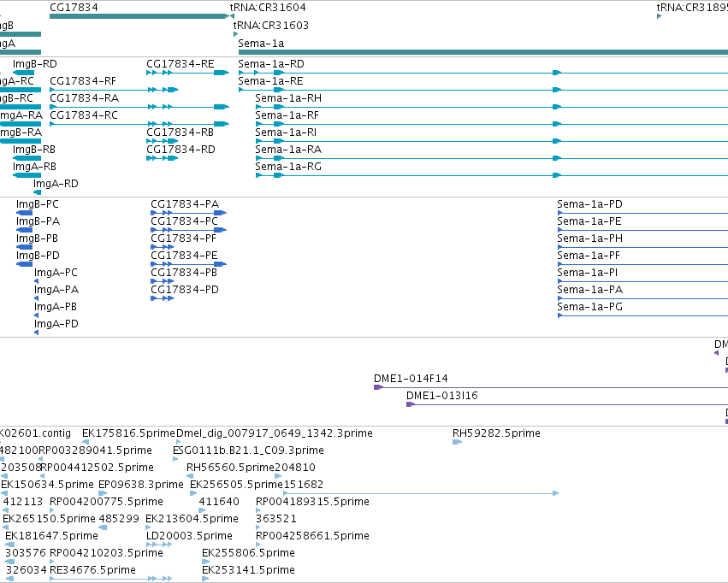The image size is (728, 583).
Task: Click the CG17834-PE protein label
Action: click(x=184, y=256)
